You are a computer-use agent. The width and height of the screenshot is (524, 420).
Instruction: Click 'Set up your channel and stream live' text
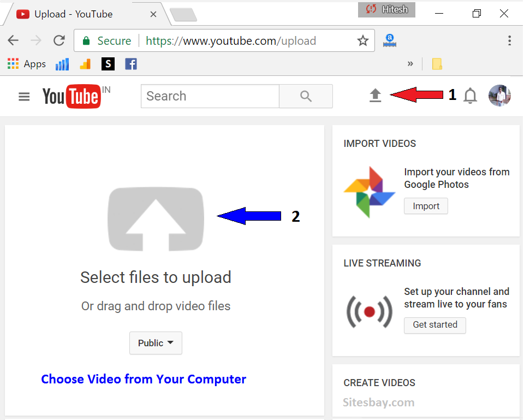pyautogui.click(x=456, y=298)
